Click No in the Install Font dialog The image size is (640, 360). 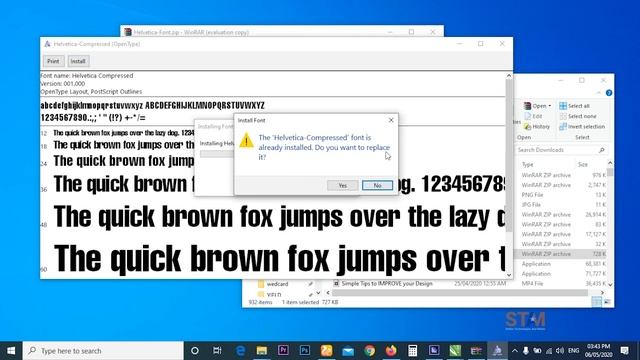[377, 185]
